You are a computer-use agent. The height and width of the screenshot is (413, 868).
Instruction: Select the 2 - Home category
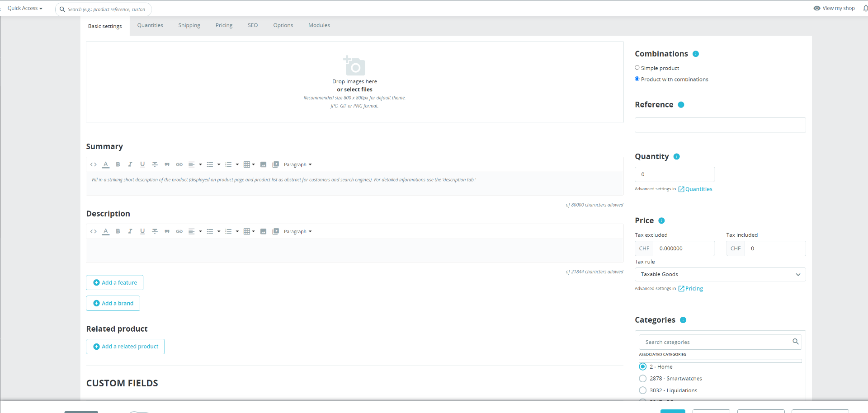643,366
